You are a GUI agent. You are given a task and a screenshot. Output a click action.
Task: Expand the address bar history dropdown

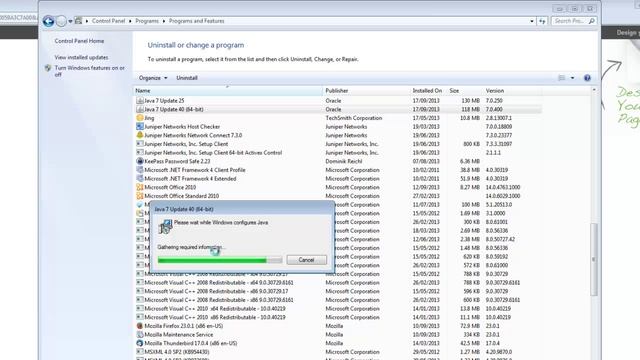click(x=531, y=21)
